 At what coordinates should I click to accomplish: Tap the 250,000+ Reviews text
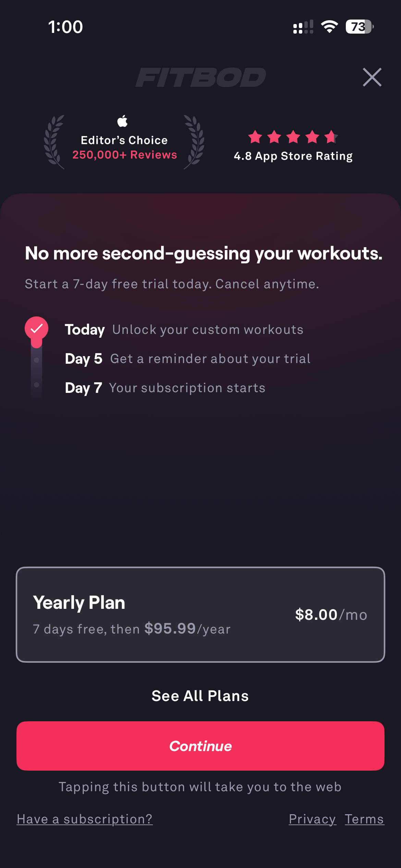125,155
